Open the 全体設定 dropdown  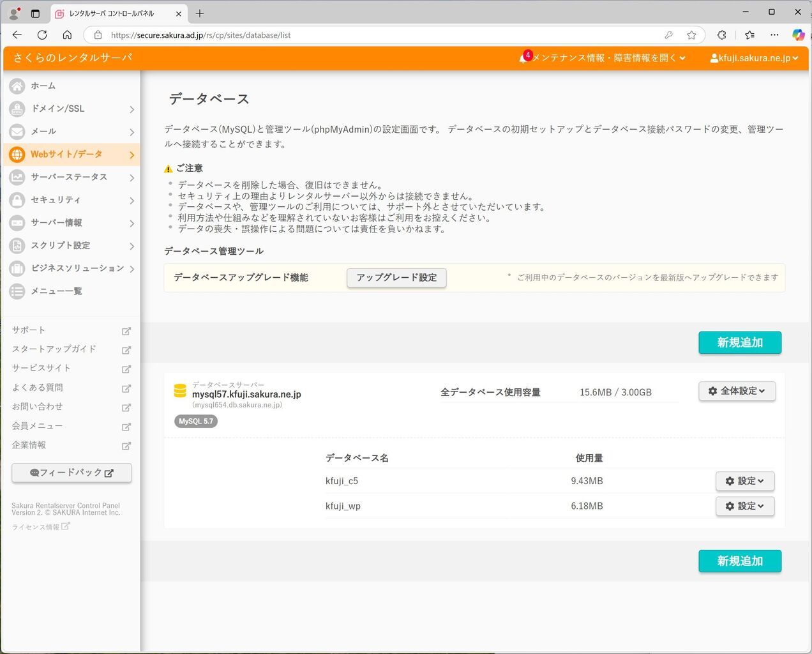click(x=737, y=391)
